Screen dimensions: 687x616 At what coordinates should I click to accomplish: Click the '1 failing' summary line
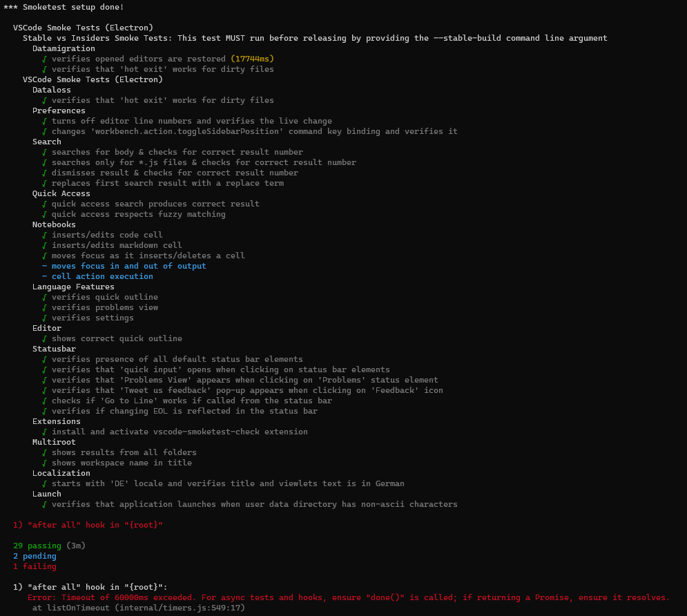coord(35,567)
